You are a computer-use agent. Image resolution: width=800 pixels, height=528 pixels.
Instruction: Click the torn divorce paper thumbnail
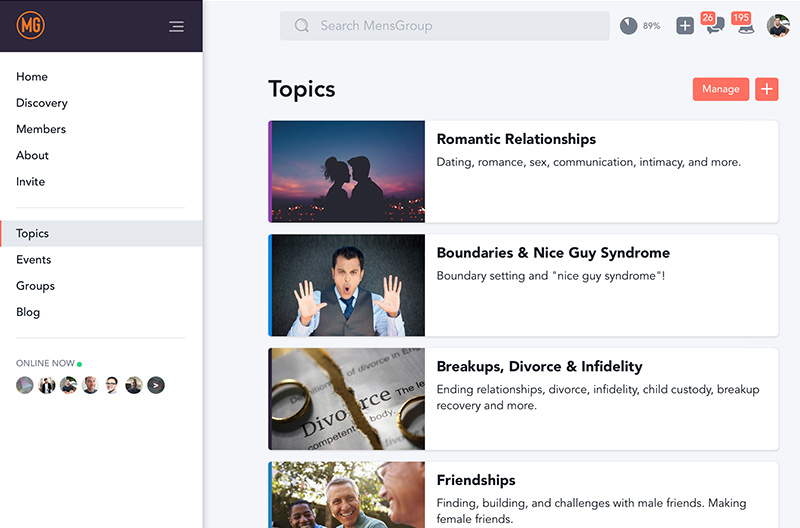[x=348, y=399]
